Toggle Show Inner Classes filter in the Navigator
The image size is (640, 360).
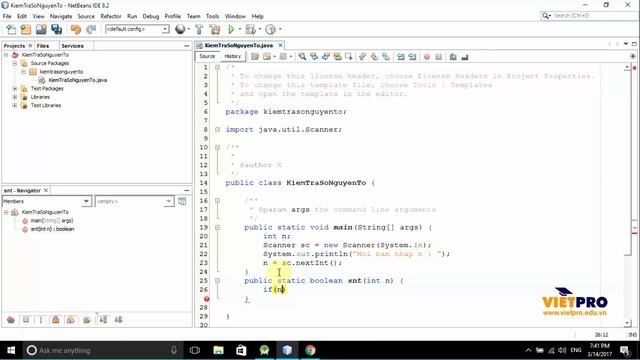coord(71,320)
